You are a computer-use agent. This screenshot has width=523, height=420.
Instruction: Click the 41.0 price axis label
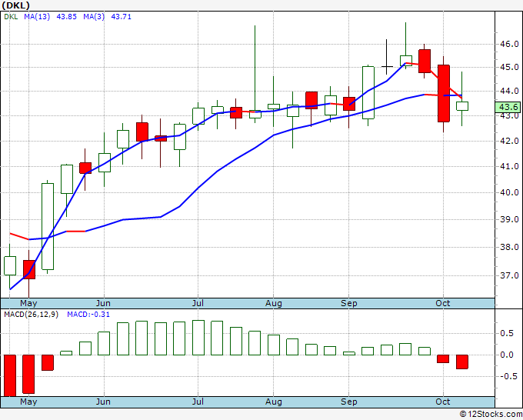(509, 166)
